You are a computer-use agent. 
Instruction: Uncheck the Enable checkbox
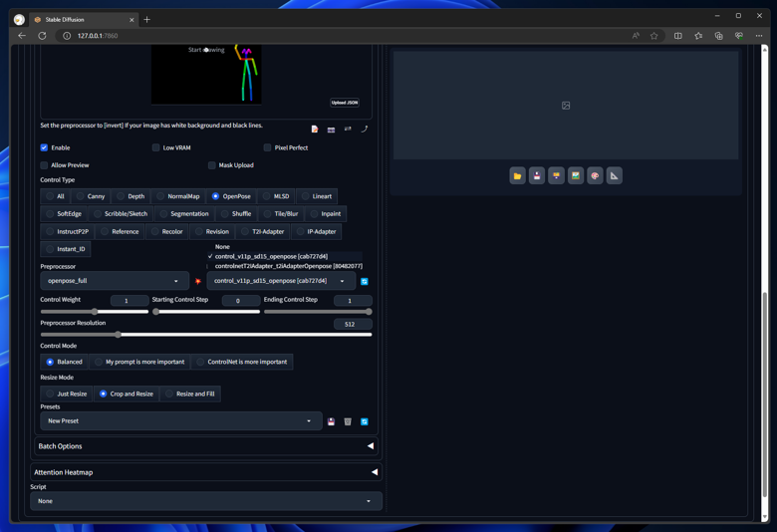tap(44, 147)
